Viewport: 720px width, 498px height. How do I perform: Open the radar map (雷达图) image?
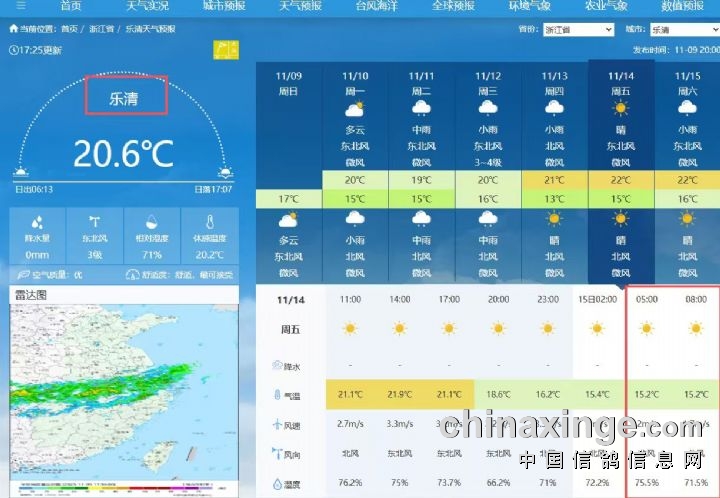point(124,395)
